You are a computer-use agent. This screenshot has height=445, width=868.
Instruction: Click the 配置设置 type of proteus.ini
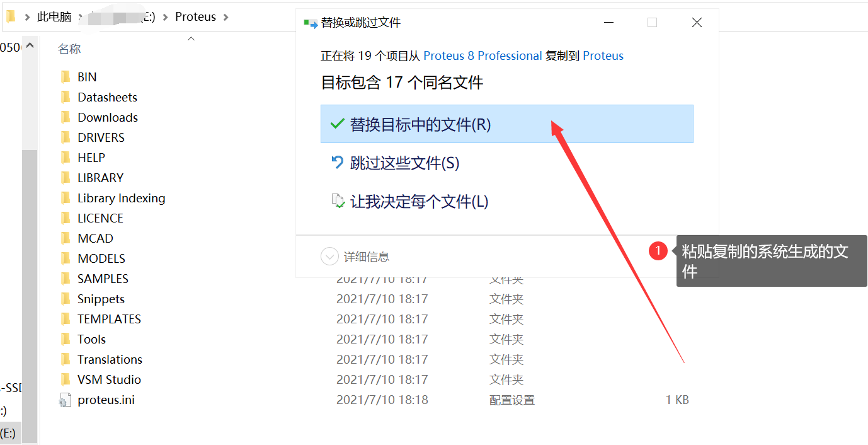pyautogui.click(x=512, y=400)
